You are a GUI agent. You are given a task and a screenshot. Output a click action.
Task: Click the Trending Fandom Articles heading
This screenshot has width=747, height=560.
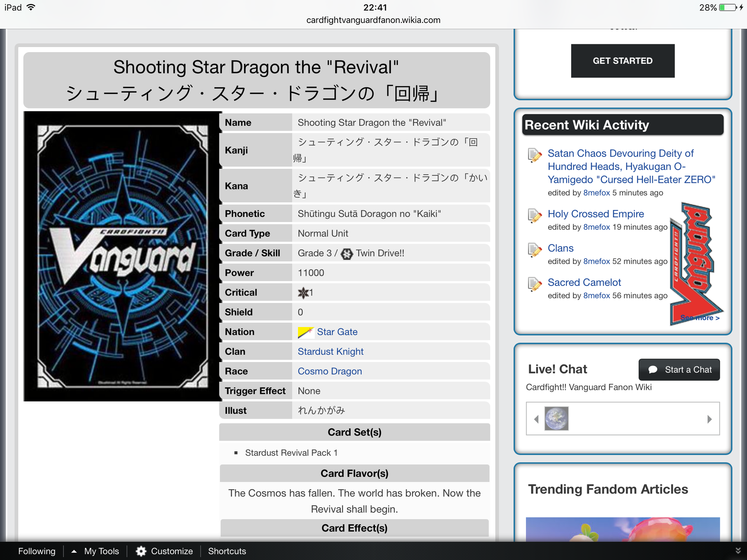(x=608, y=489)
